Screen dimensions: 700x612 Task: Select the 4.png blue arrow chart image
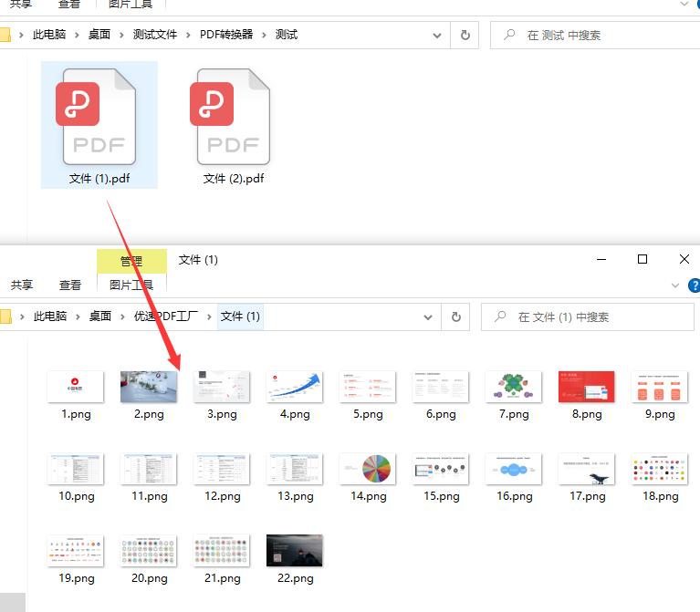pos(295,387)
